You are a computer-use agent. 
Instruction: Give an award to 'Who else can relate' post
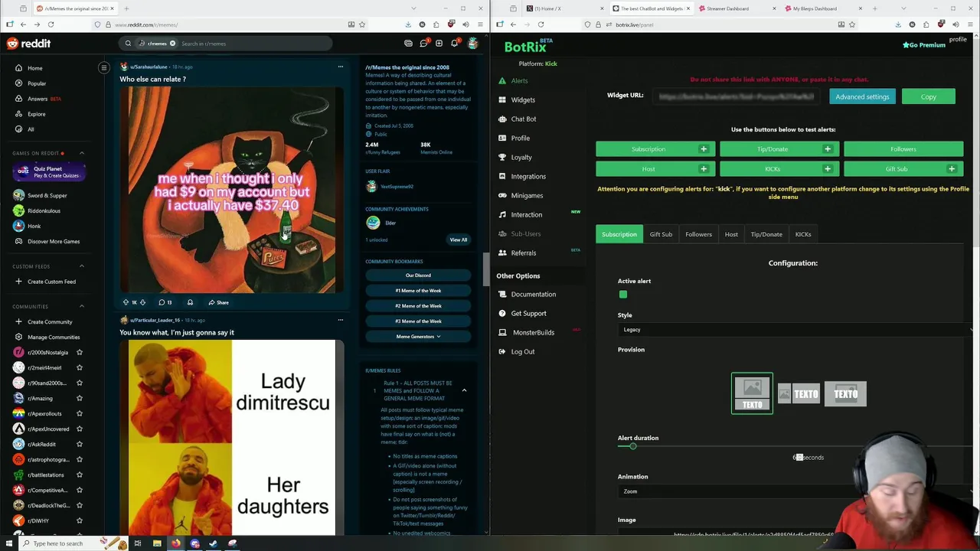click(190, 302)
